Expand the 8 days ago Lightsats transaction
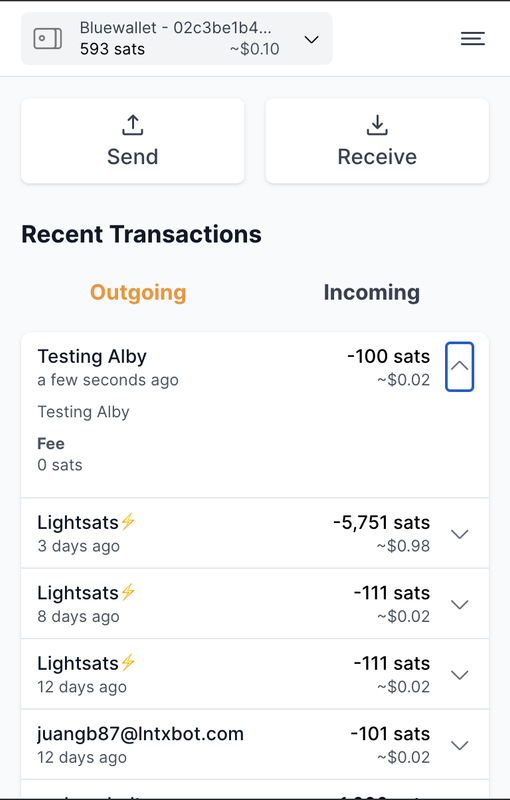 (x=460, y=605)
